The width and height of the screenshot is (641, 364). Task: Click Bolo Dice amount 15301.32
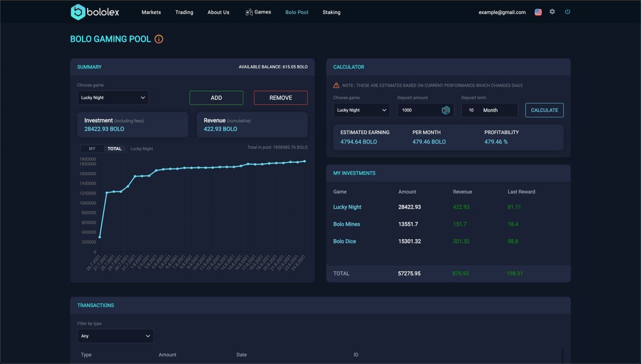(410, 241)
